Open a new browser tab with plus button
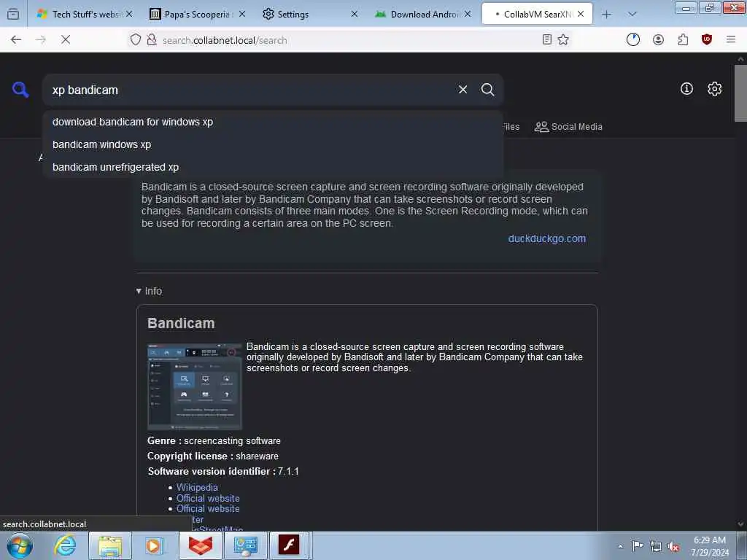 [606, 15]
